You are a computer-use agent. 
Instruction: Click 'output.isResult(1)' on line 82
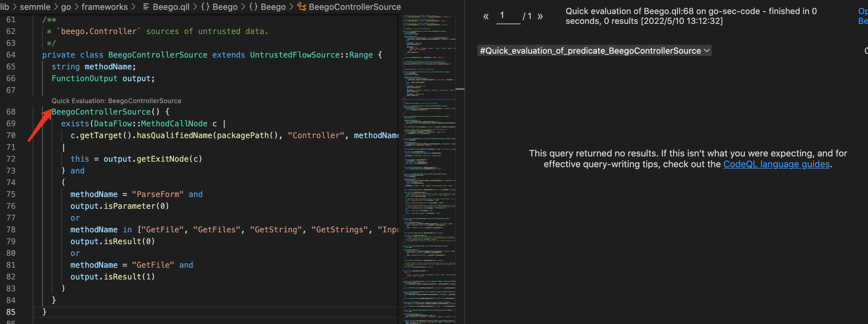[113, 277]
